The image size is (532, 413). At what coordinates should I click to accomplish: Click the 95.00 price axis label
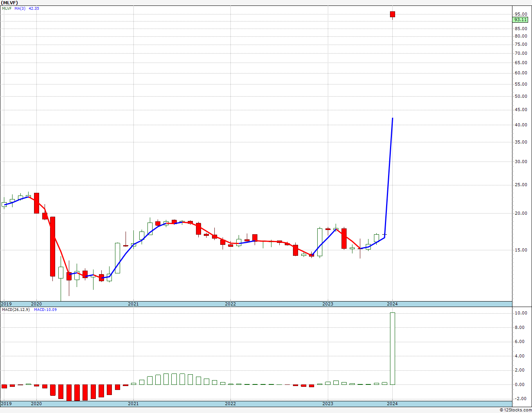(x=521, y=14)
